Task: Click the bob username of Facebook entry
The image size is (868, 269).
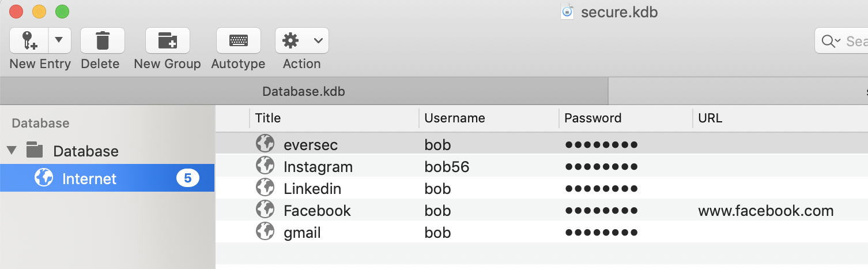Action: 437,211
